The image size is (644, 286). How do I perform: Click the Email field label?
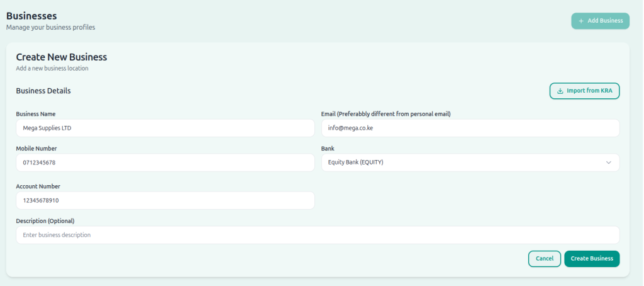pos(386,114)
